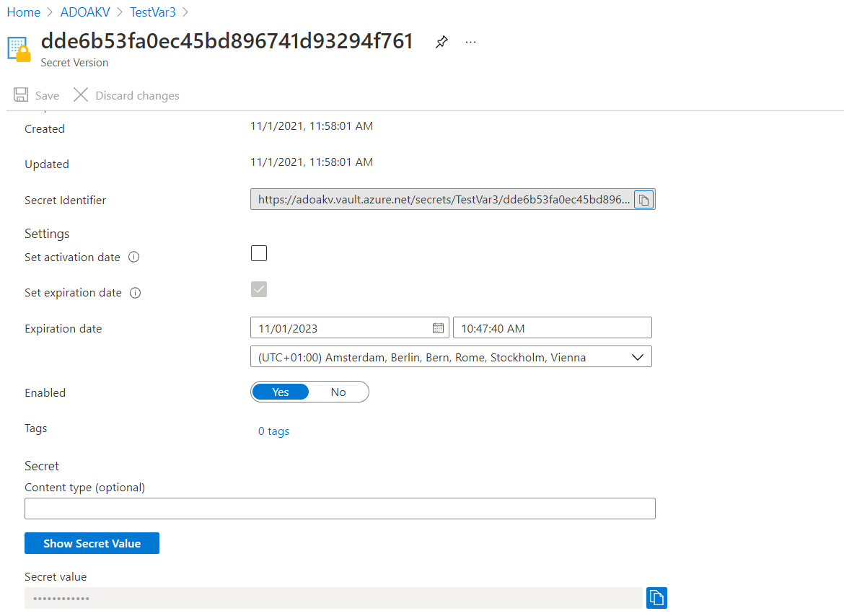The width and height of the screenshot is (844, 616).
Task: Expand the time zone selector chevron
Action: [637, 356]
